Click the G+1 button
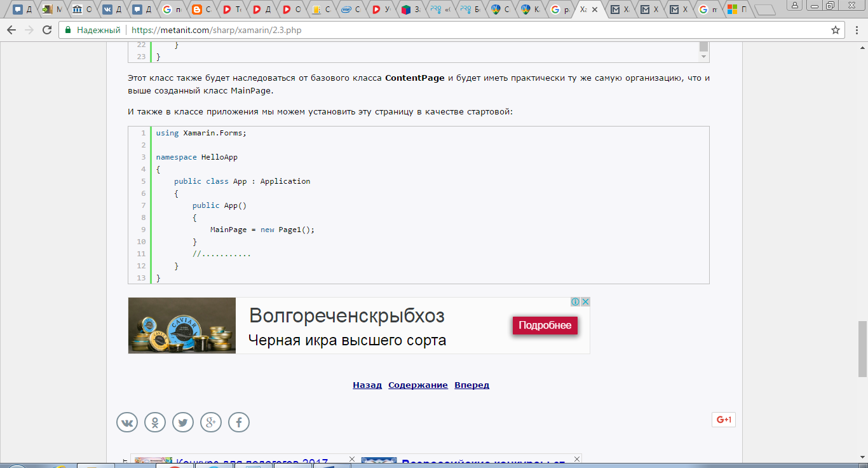 tap(724, 420)
